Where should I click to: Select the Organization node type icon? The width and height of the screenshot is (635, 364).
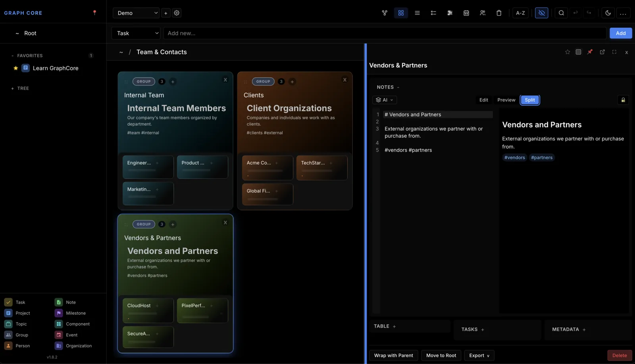[x=59, y=346]
